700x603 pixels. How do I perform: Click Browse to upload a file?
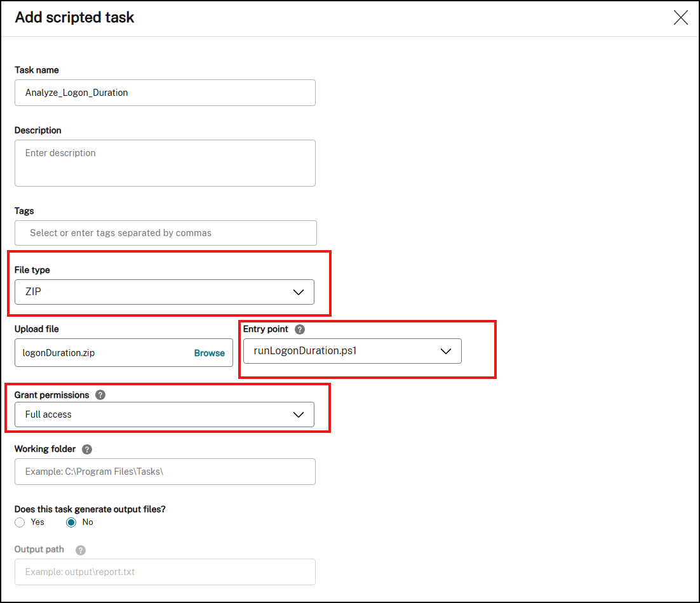209,353
